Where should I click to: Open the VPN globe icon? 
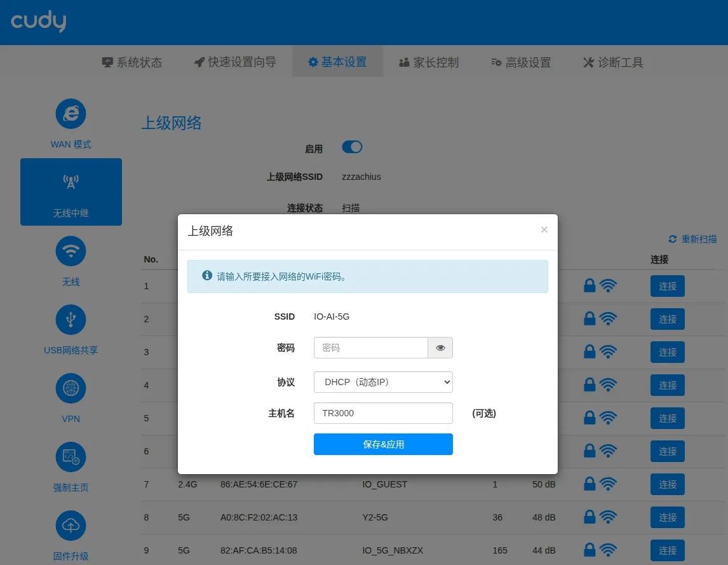(71, 389)
